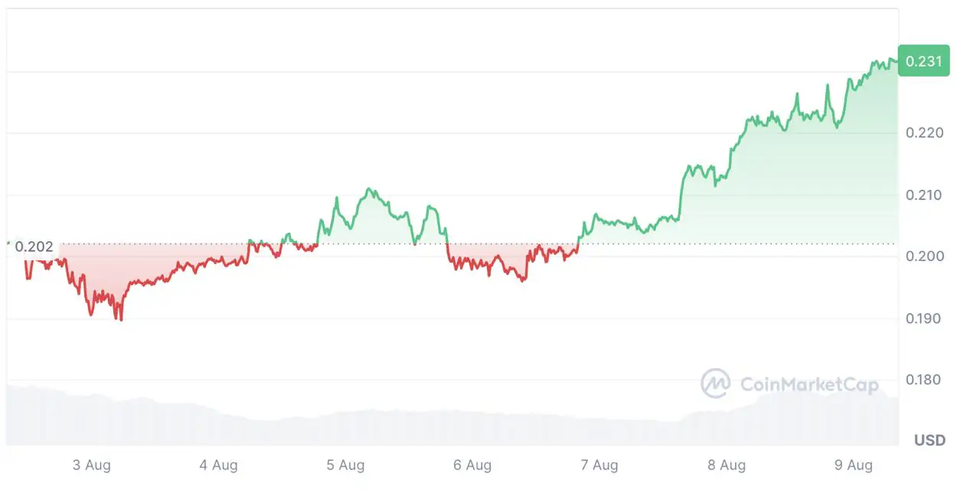Select the 6 Aug date label
Viewport: 980px width, 503px height.
(x=472, y=465)
